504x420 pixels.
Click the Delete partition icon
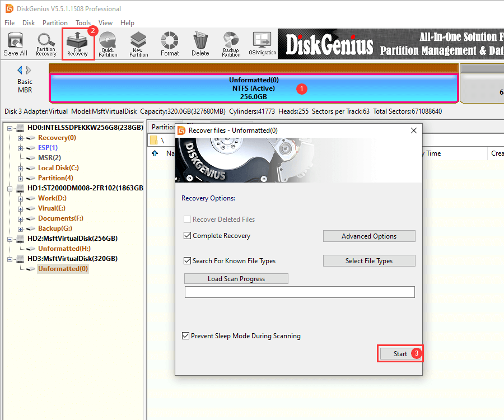(x=200, y=44)
